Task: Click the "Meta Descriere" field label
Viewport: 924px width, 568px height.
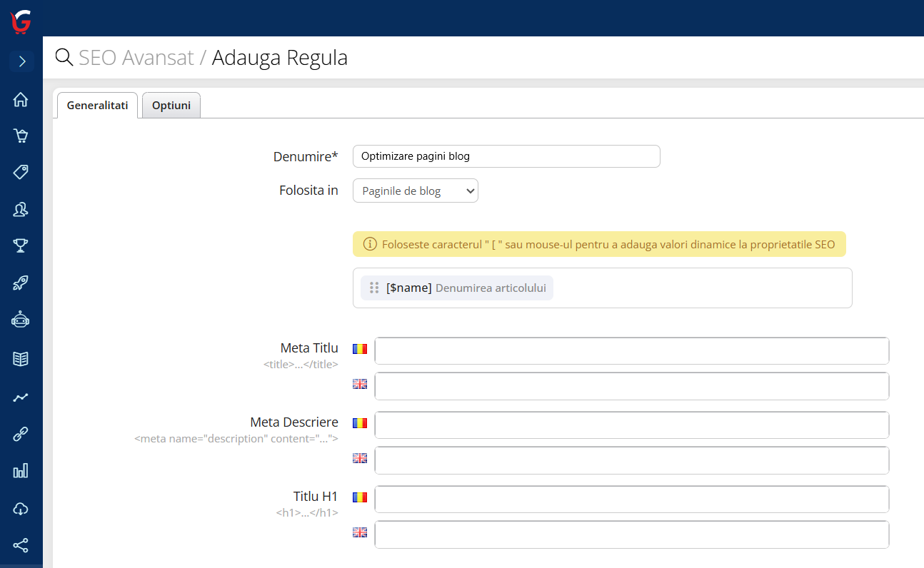Action: 294,422
